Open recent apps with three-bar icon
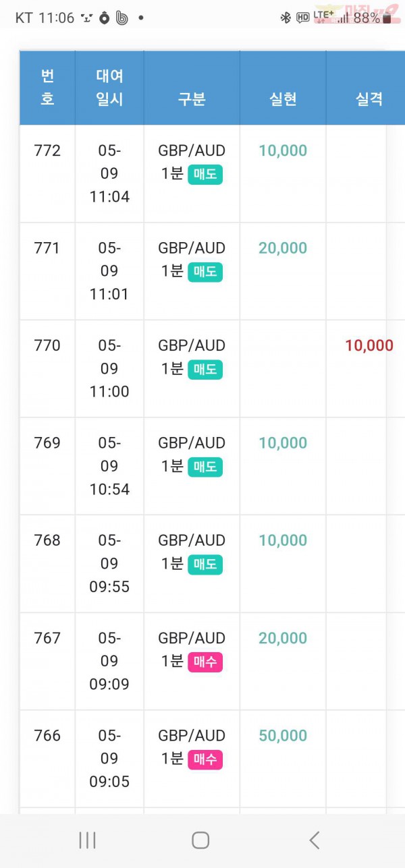Image resolution: width=405 pixels, height=868 pixels. click(87, 840)
